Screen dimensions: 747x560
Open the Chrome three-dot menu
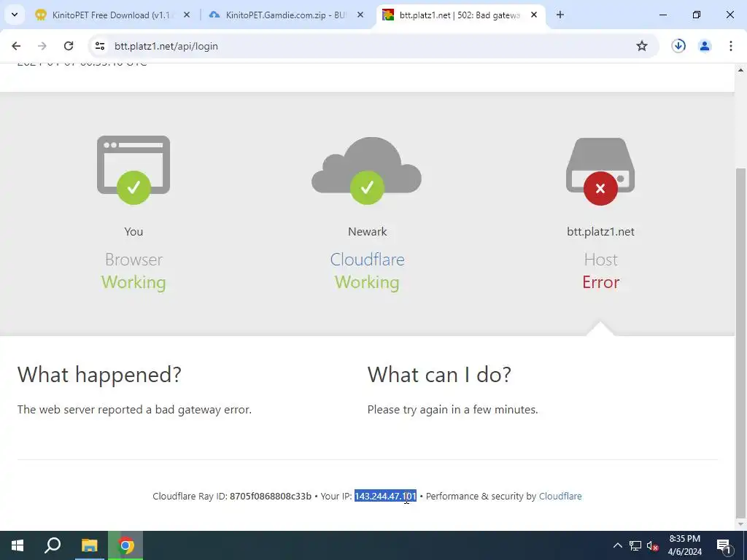point(731,46)
